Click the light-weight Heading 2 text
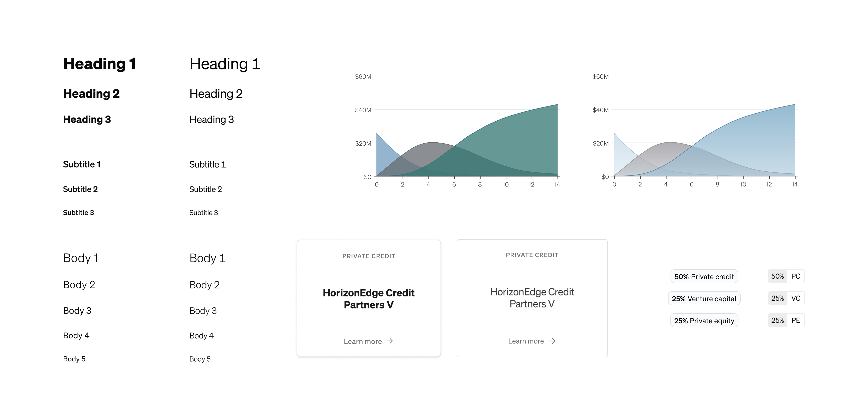 click(x=216, y=94)
